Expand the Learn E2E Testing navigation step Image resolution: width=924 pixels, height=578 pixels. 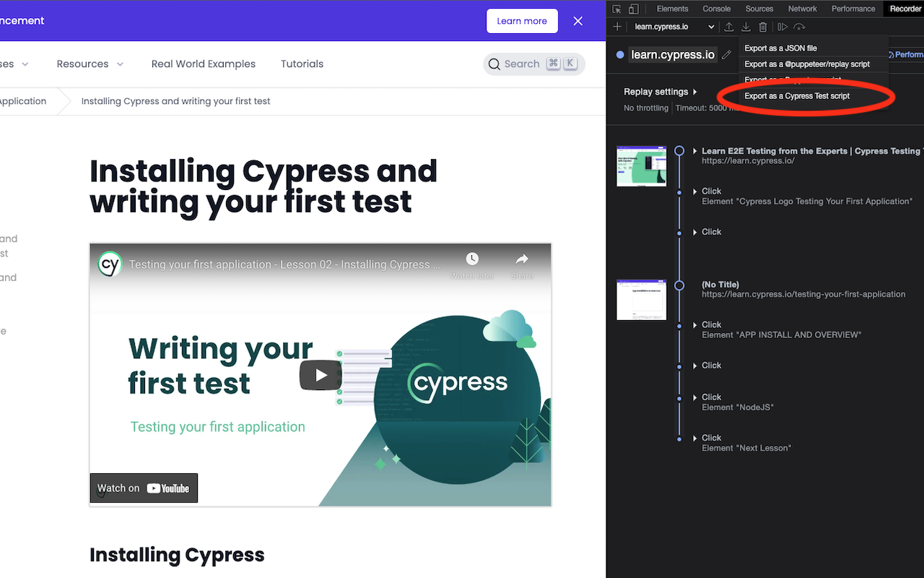694,151
